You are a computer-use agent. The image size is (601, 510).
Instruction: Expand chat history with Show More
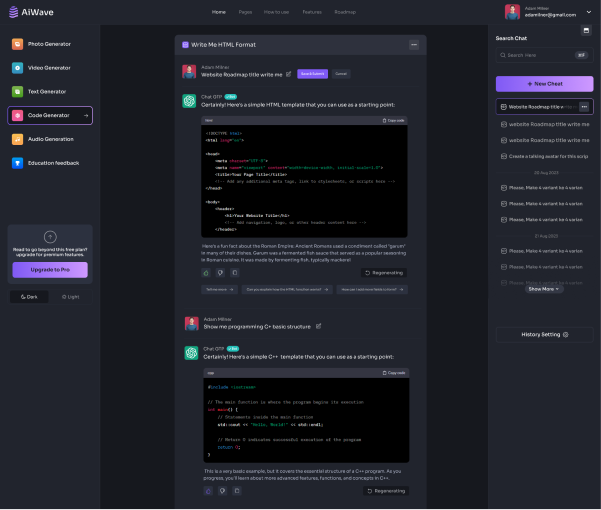[x=544, y=288]
